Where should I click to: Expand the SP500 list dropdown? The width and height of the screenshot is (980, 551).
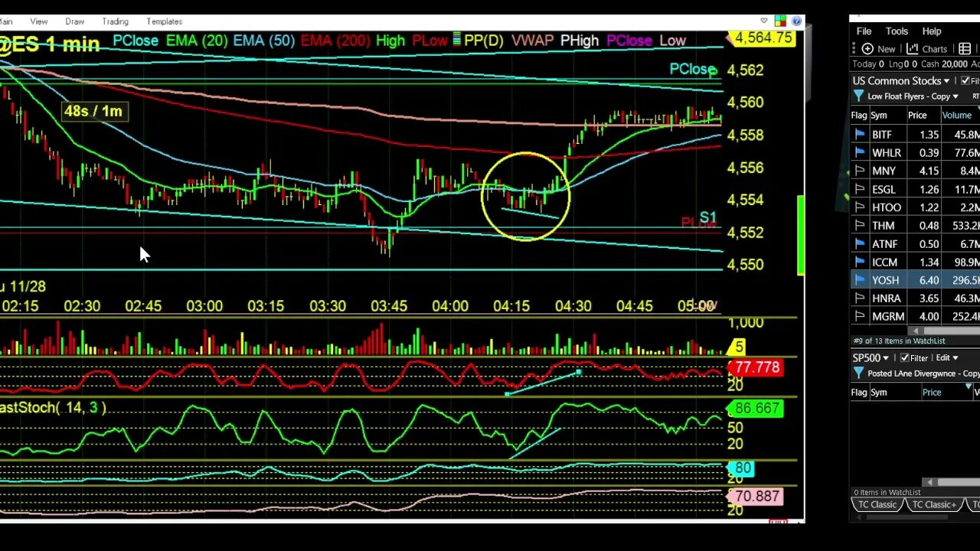pyautogui.click(x=886, y=358)
